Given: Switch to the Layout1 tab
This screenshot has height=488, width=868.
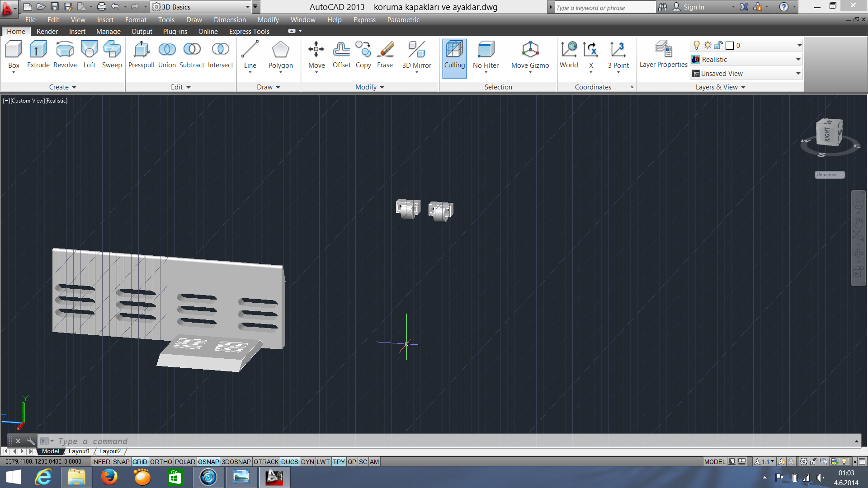Looking at the screenshot, I should [79, 451].
